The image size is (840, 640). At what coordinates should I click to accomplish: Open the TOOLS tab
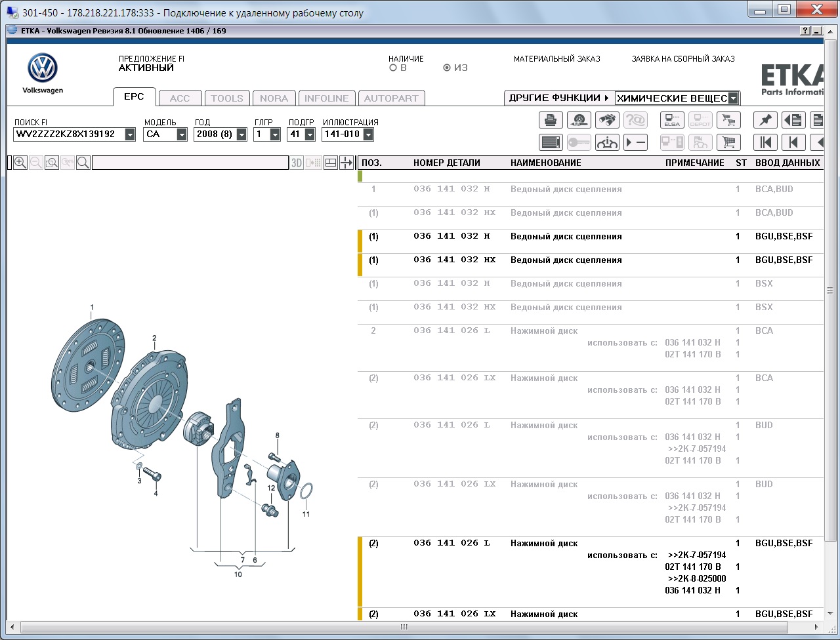point(227,98)
